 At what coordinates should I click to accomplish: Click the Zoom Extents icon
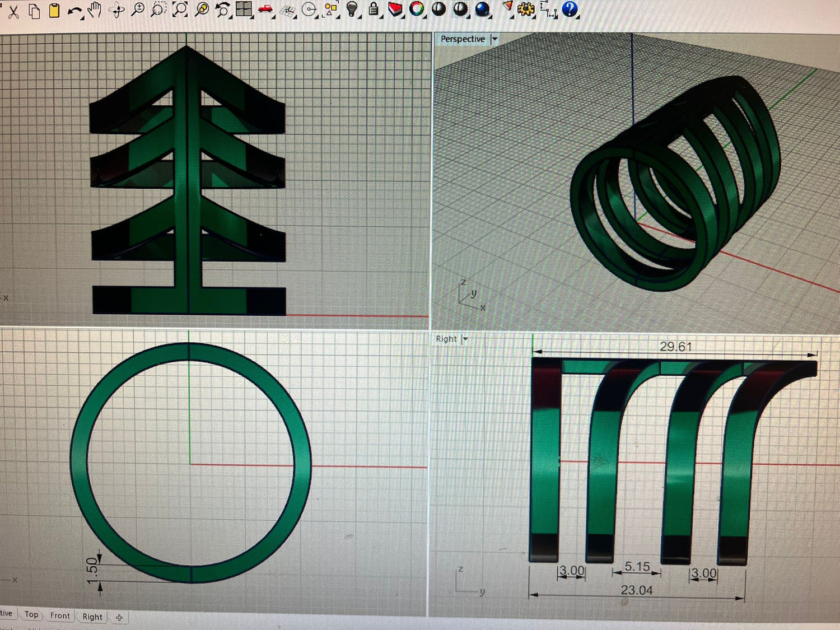pos(180,10)
